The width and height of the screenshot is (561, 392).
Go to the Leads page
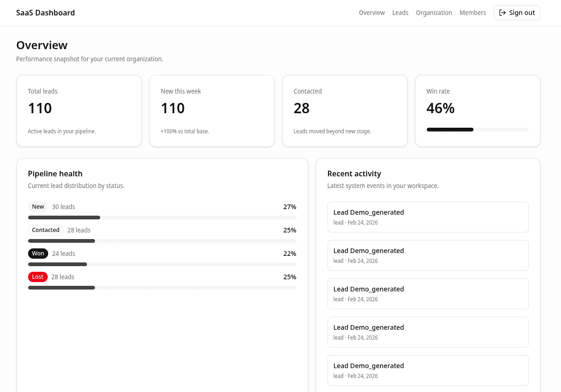tap(400, 13)
